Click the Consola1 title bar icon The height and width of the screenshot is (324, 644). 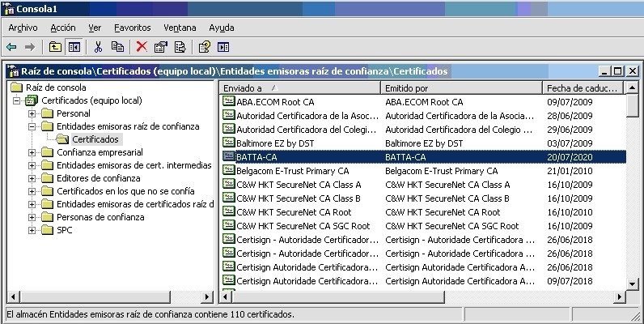point(7,8)
